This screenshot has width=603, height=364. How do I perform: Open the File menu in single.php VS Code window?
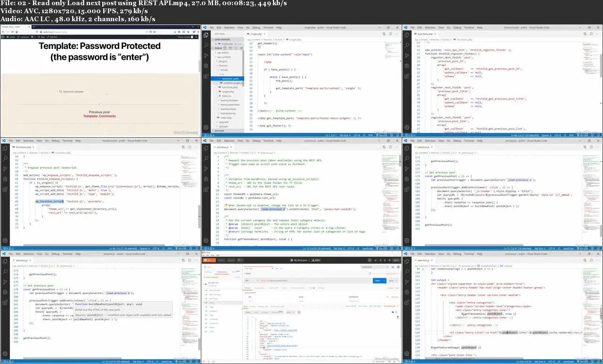[212, 27]
